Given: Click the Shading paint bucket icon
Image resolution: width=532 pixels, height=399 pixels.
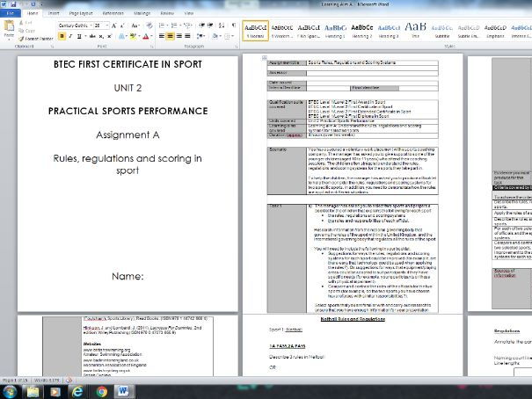Looking at the screenshot, I should (x=215, y=36).
